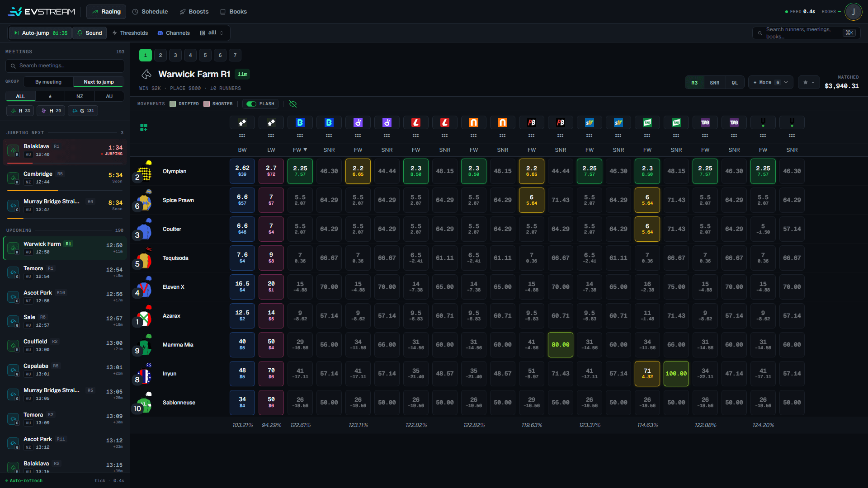
Task: Click the DRIFTED color swatch
Action: pos(173,104)
